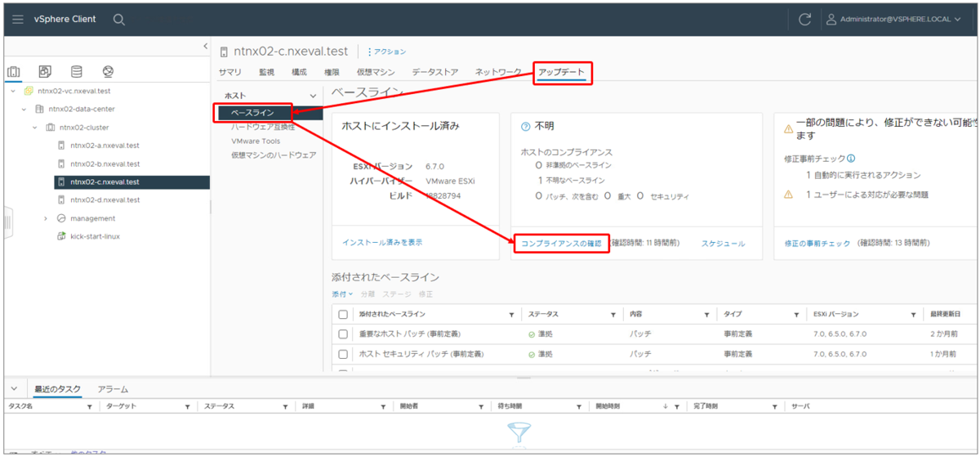Switch to the アラーム tab
This screenshot has height=457, width=980.
[113, 389]
